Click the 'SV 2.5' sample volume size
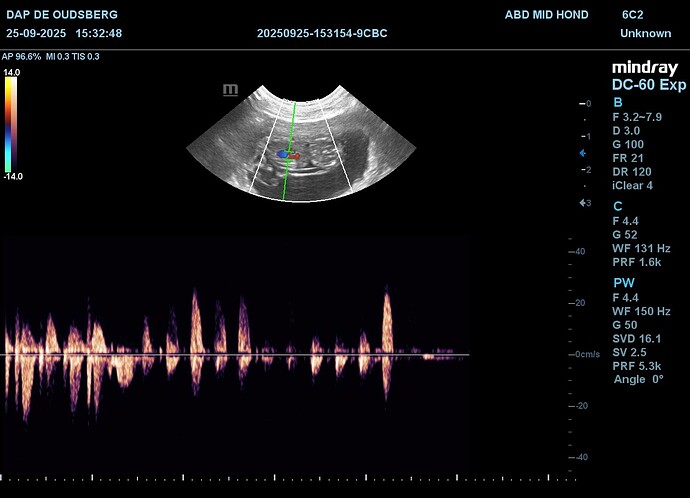 (629, 352)
